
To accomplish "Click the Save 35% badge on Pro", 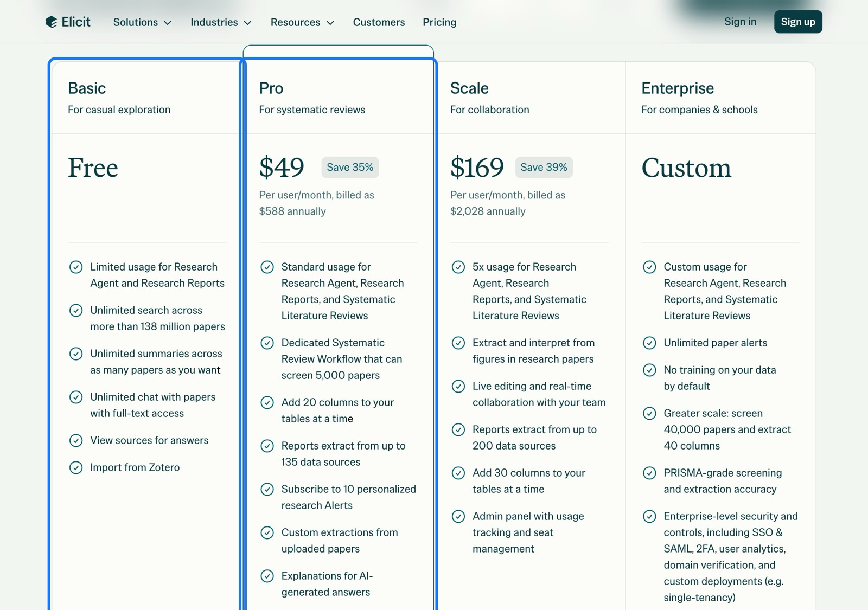I will (350, 167).
